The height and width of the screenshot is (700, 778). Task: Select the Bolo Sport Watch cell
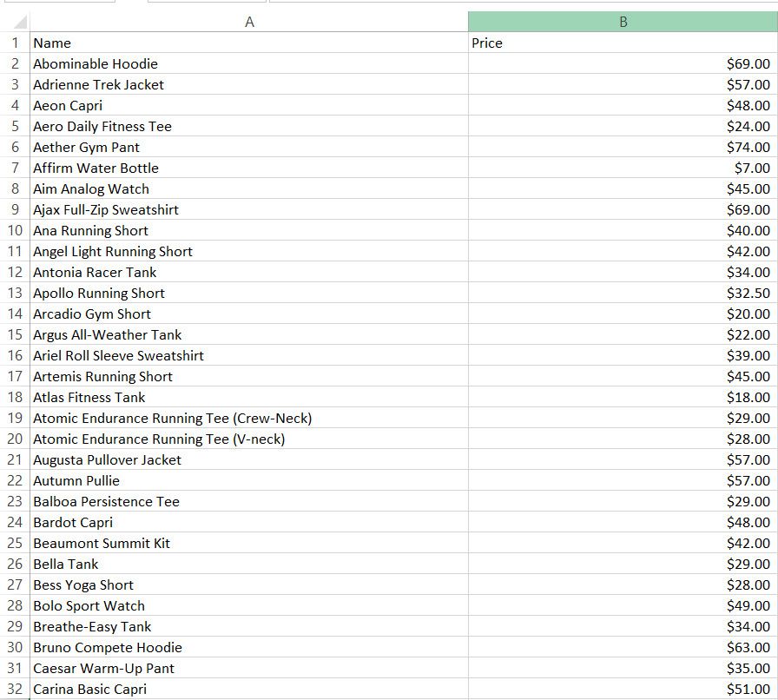coord(249,605)
